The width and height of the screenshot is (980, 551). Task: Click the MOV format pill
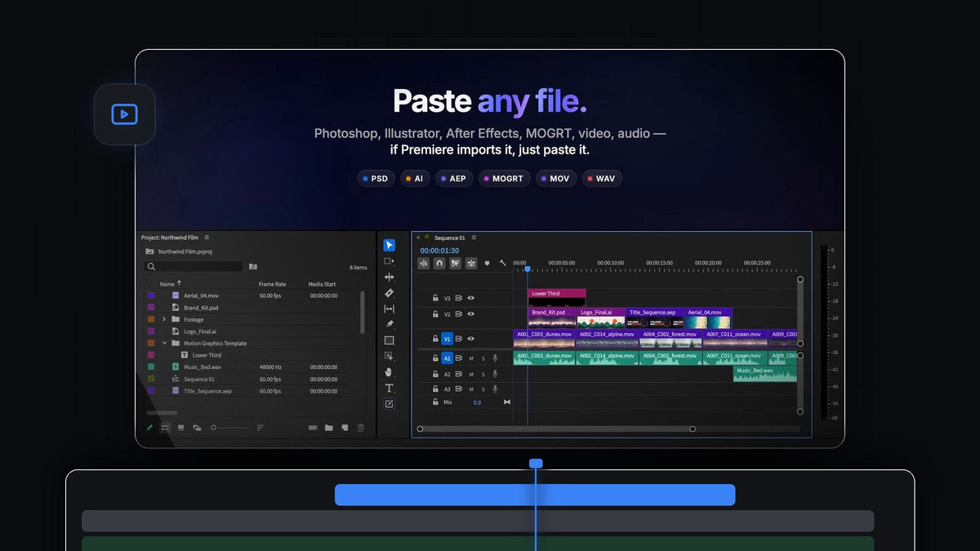[x=556, y=178]
